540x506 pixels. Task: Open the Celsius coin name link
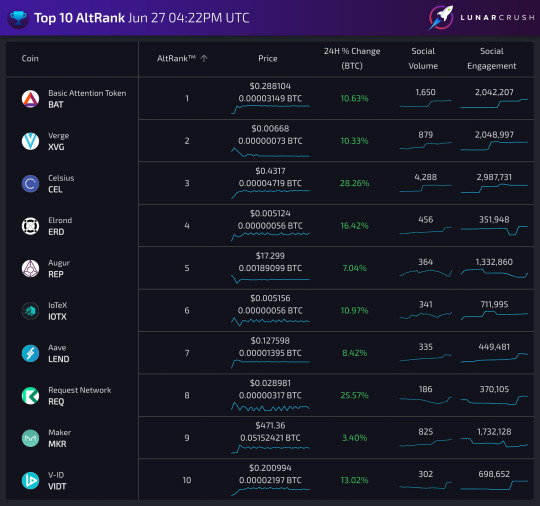(61, 178)
